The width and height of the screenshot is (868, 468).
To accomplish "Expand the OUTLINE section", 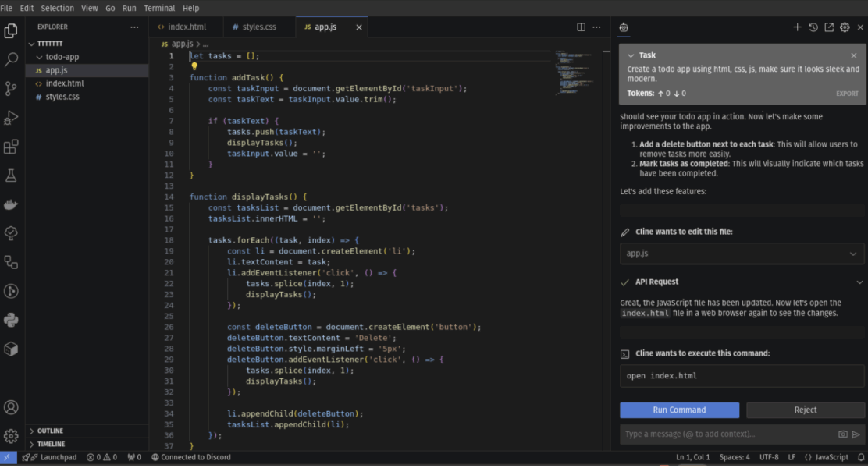I will pos(50,431).
